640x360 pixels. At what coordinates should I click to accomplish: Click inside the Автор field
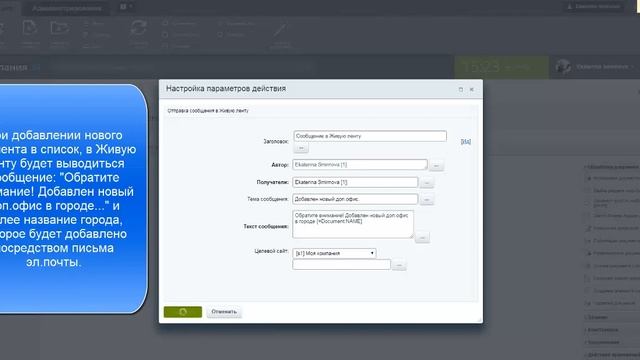pyautogui.click(x=360, y=164)
